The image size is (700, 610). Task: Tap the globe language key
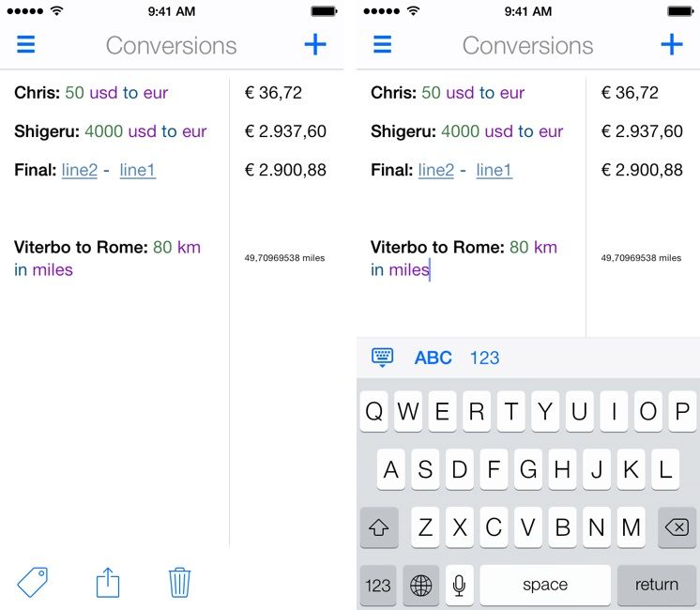click(x=421, y=585)
